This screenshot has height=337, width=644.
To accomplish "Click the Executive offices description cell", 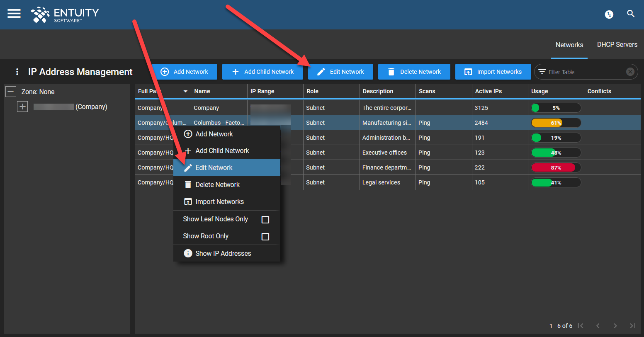I will 387,153.
